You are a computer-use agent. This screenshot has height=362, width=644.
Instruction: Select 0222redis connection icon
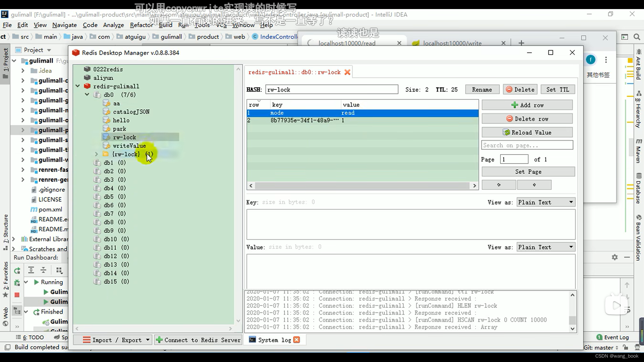[87, 69]
